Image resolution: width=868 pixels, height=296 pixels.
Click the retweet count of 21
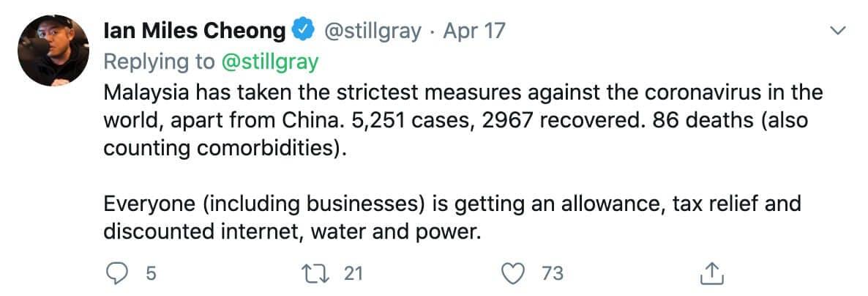click(353, 273)
